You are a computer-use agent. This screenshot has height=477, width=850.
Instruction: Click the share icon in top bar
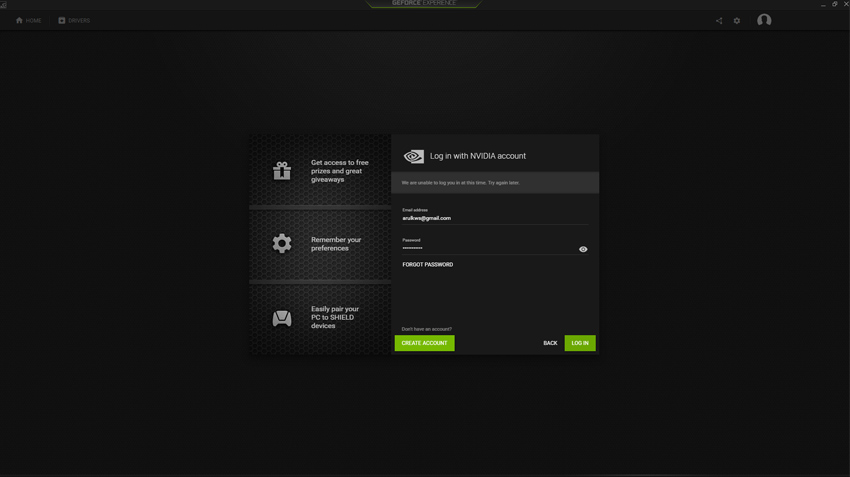(x=719, y=21)
